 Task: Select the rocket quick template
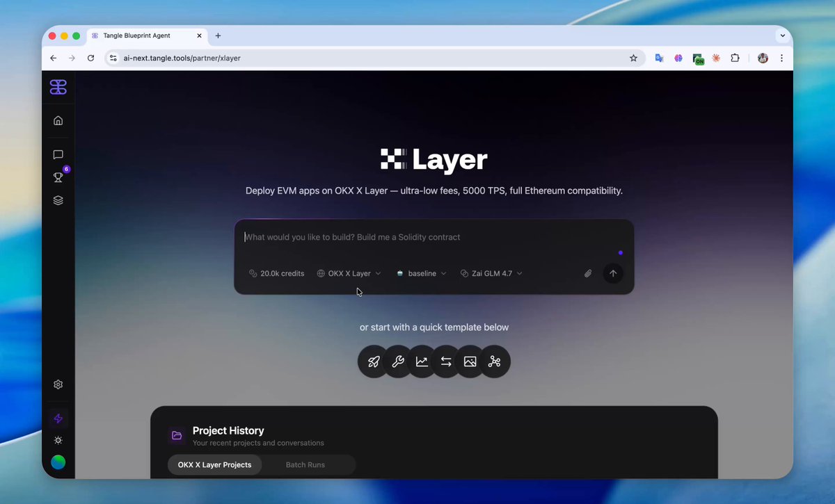coord(374,361)
